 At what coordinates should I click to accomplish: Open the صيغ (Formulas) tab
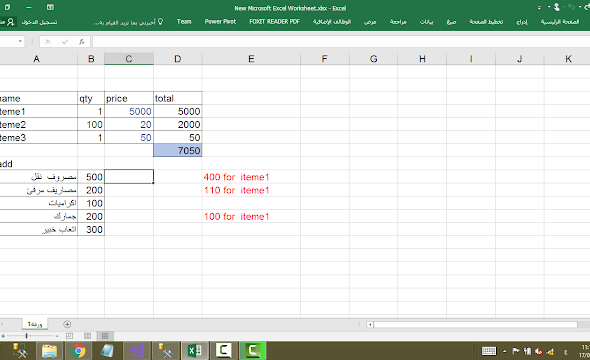click(x=451, y=22)
